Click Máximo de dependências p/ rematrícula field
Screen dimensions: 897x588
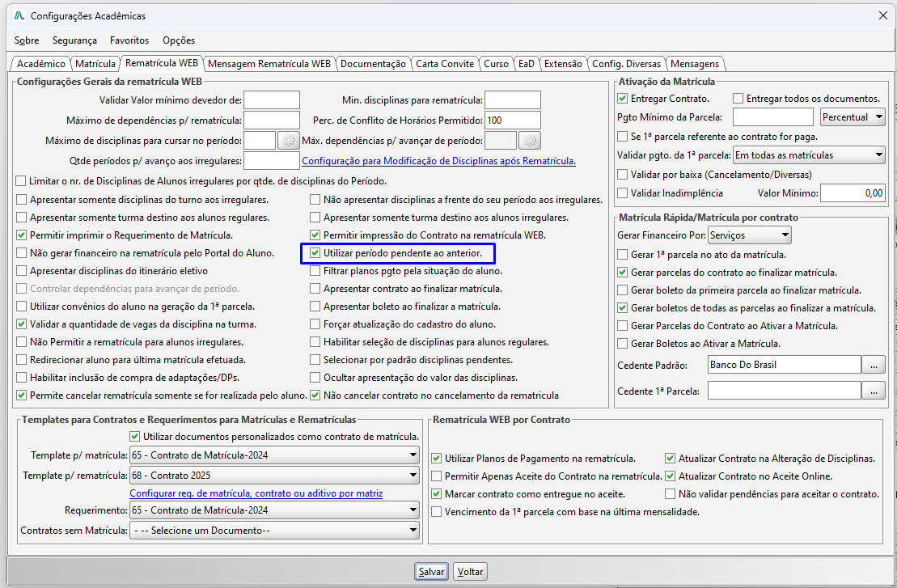coord(271,121)
